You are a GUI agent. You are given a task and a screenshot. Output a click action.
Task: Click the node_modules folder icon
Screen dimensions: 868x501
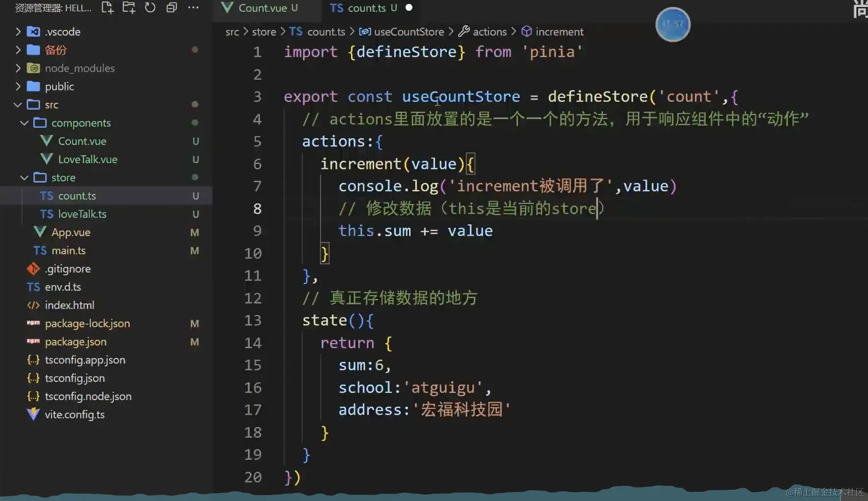click(x=33, y=68)
